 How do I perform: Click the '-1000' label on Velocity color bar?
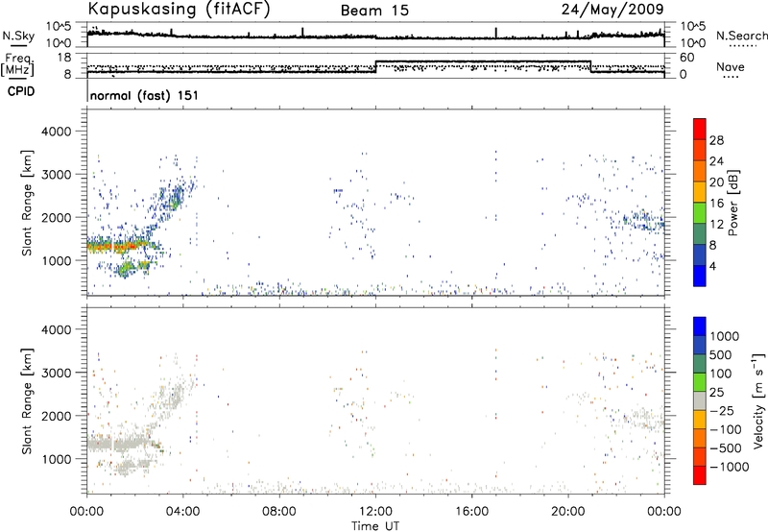pyautogui.click(x=730, y=467)
